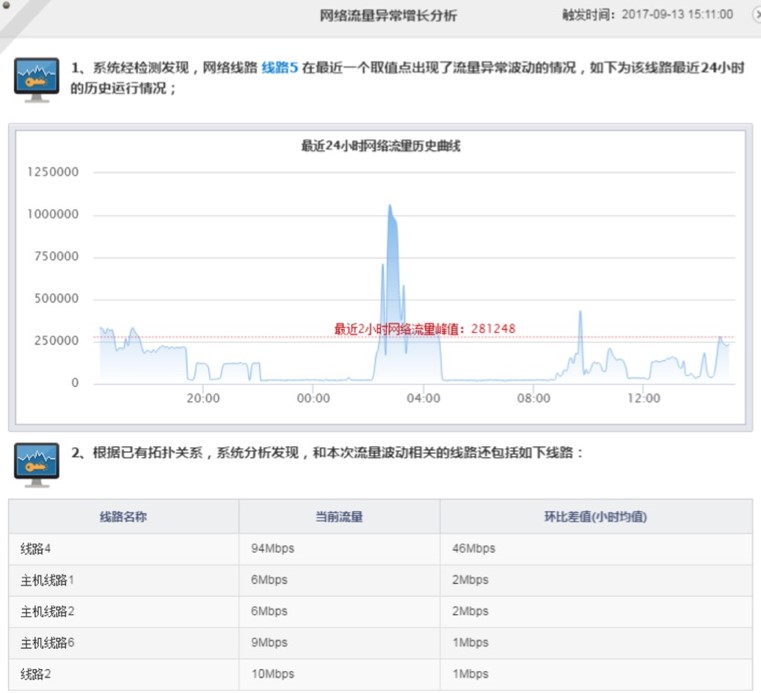Image resolution: width=761 pixels, height=693 pixels.
Task: Click the trigger time 2017-09-13 15:11:00
Action: coord(676,15)
